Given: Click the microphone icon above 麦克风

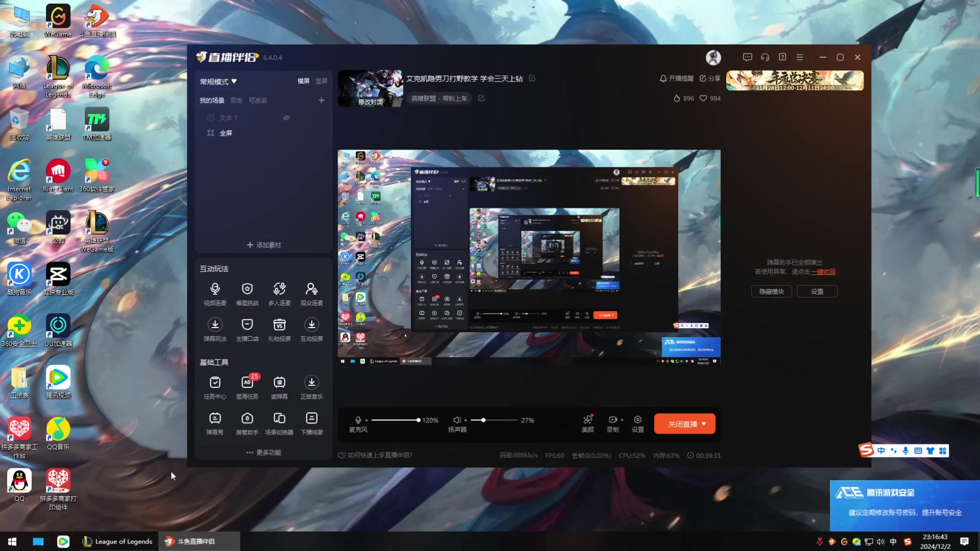Looking at the screenshot, I should click(358, 420).
